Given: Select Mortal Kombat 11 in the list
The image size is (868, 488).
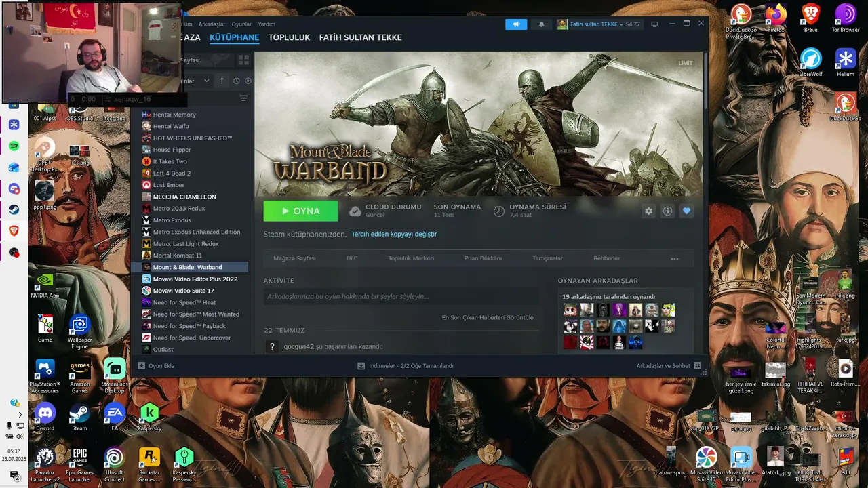Looking at the screenshot, I should 178,256.
